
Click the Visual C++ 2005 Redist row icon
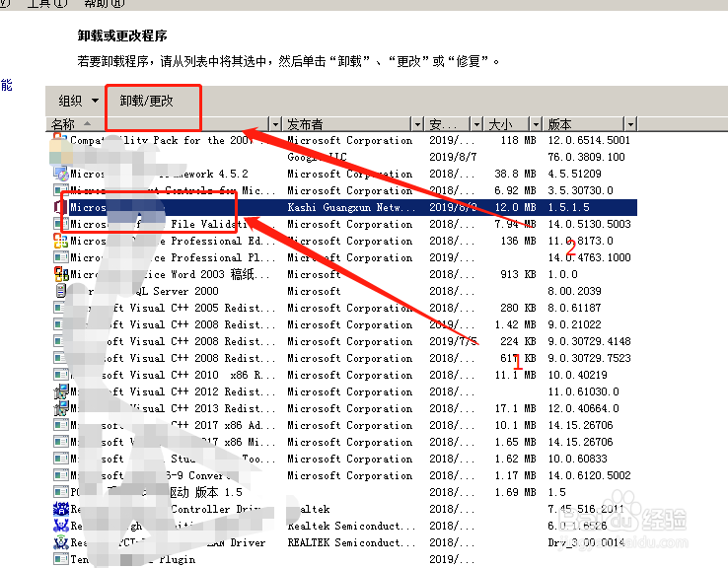pyautogui.click(x=59, y=308)
